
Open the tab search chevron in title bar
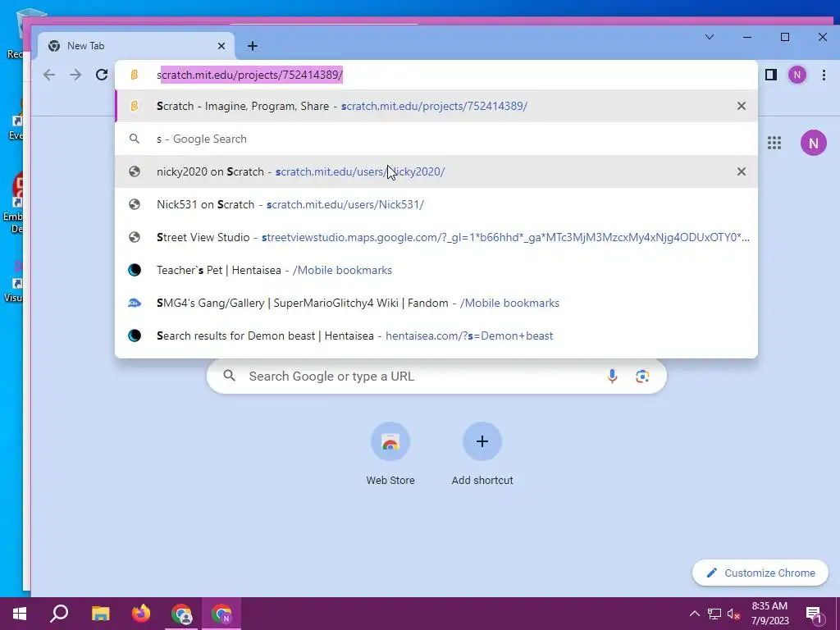(710, 37)
